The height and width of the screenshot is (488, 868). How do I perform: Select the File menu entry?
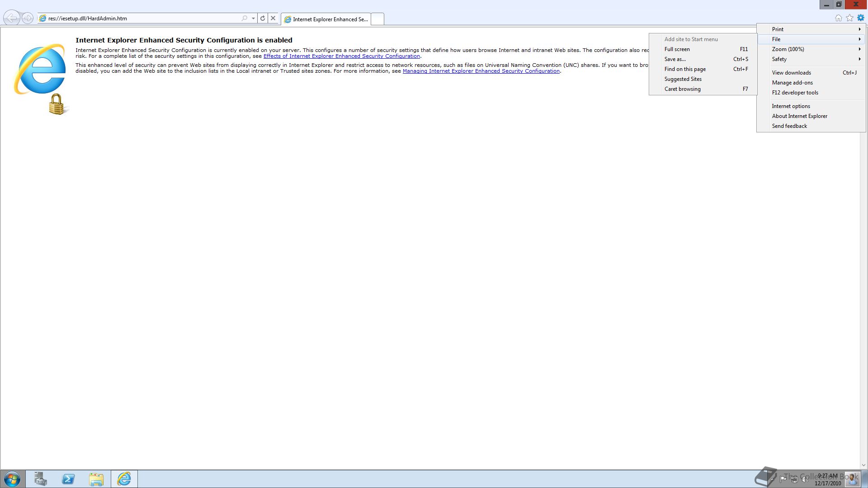[x=811, y=39]
